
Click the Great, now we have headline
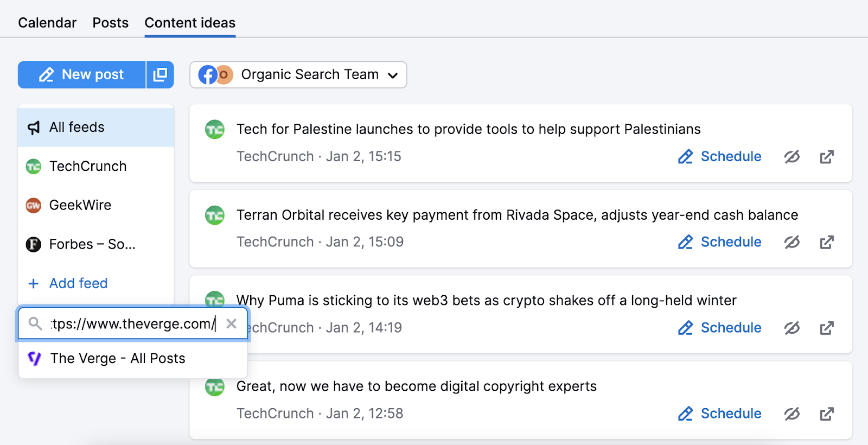click(x=417, y=386)
